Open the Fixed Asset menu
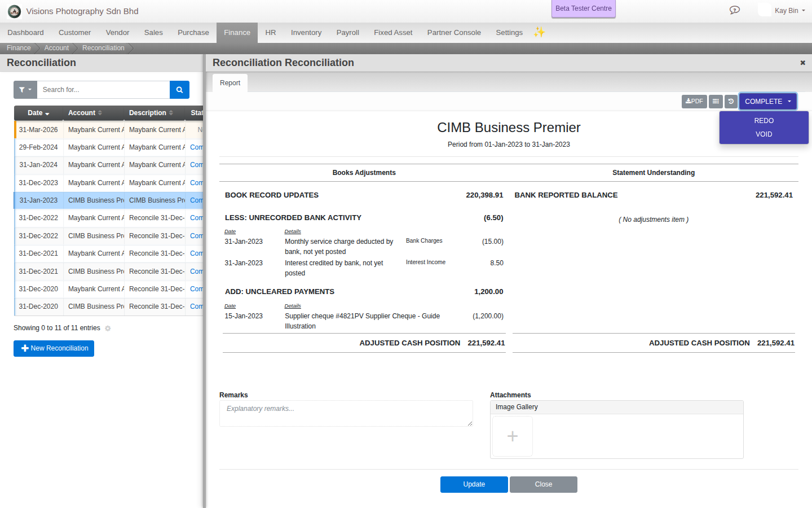812x508 pixels. click(393, 33)
